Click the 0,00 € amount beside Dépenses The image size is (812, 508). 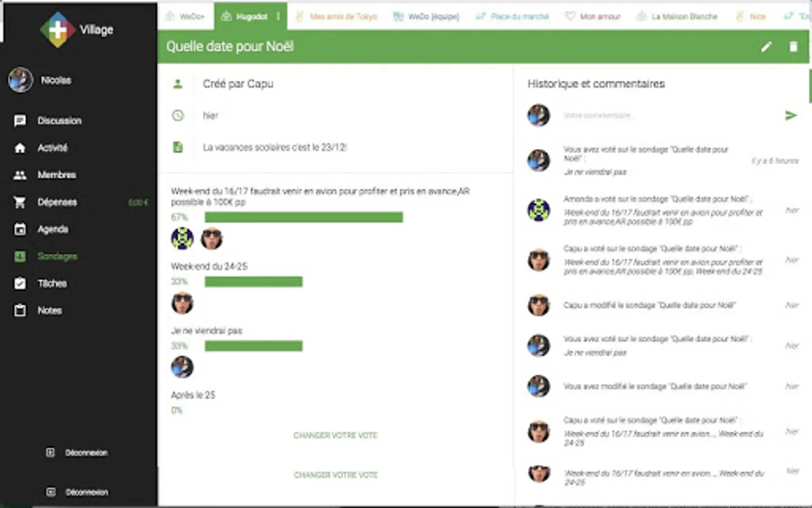138,203
